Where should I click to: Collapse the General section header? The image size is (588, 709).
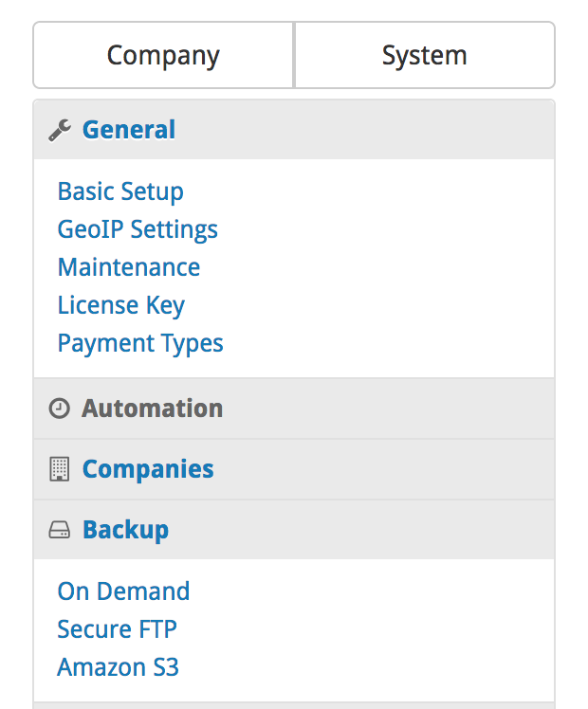[x=294, y=130]
